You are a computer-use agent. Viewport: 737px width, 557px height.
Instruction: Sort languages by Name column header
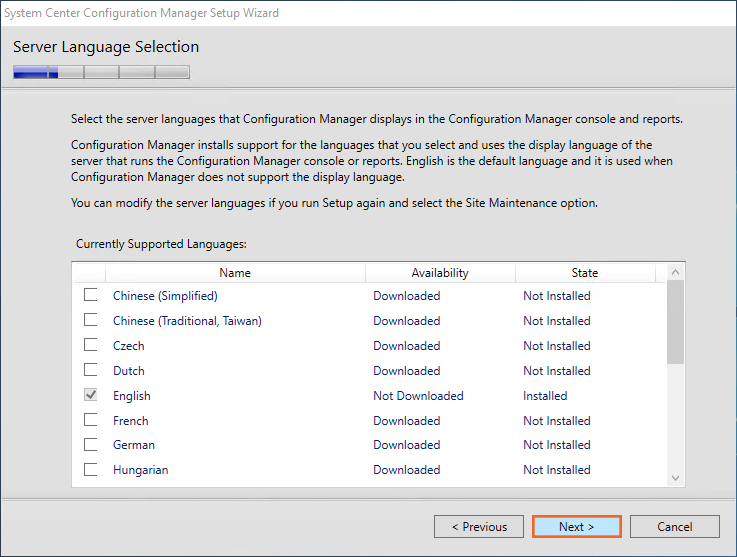click(235, 273)
